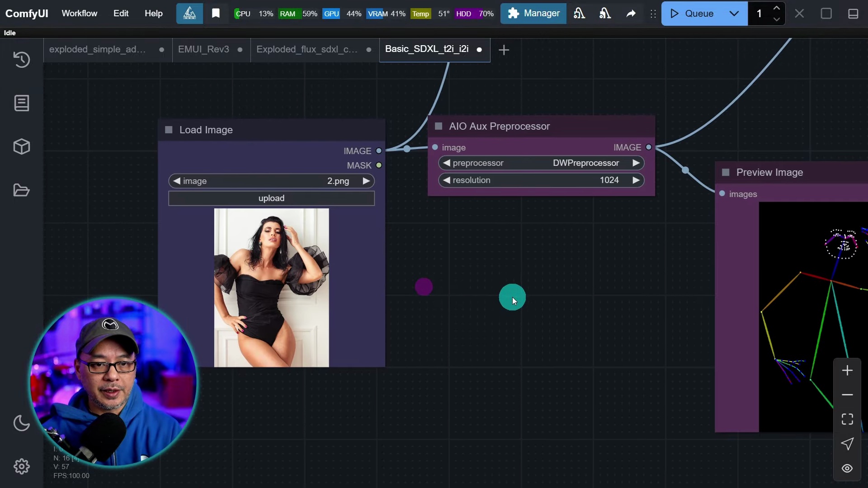868x488 pixels.
Task: Click AIO Aux Preprocessor IMAGE output socket
Action: click(649, 147)
